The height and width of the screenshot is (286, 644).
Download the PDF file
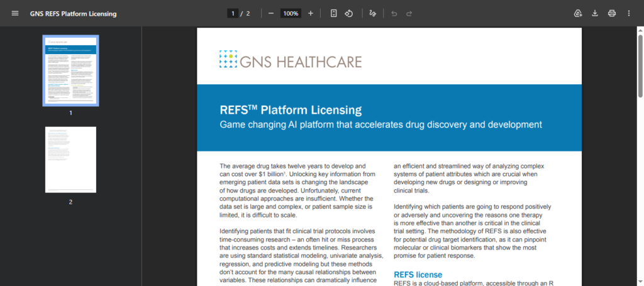(x=595, y=13)
